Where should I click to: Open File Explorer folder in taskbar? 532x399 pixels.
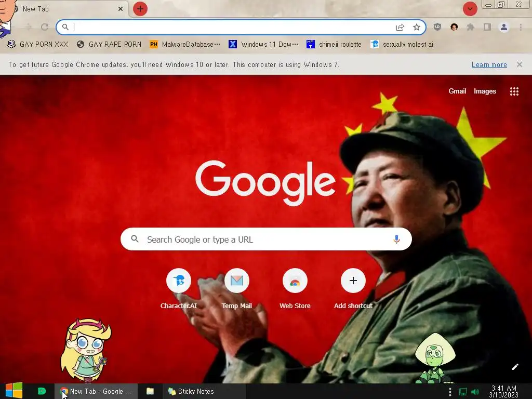(x=150, y=391)
